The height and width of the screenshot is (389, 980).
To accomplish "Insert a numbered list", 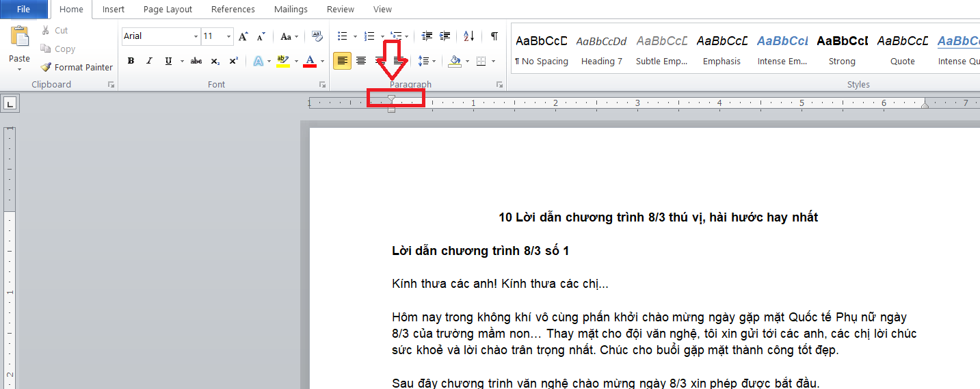I will click(369, 36).
